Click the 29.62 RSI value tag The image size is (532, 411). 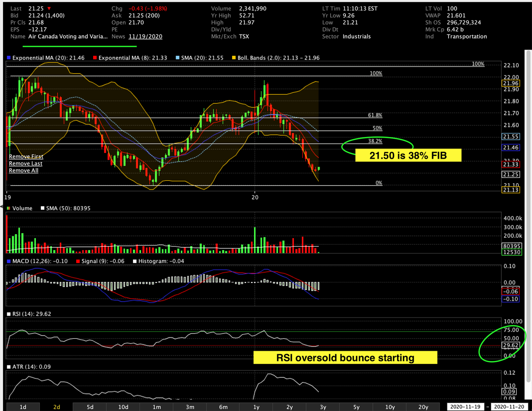[510, 345]
